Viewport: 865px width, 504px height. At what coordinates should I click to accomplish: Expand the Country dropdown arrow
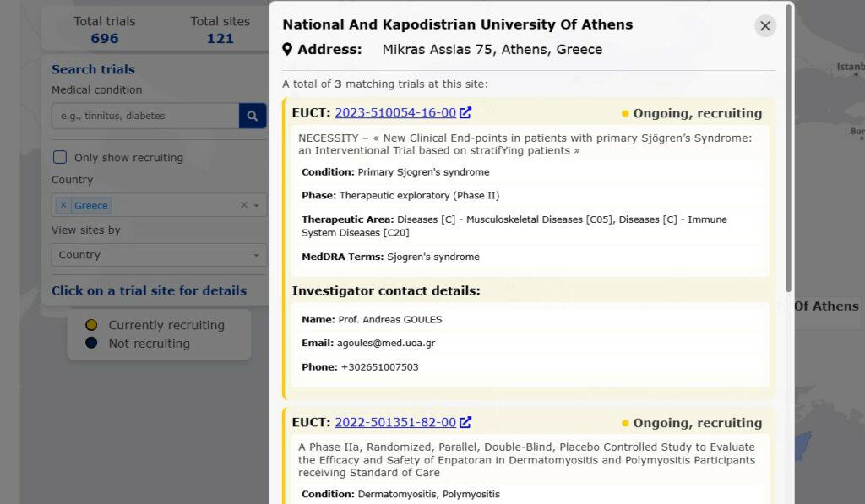[x=257, y=205]
